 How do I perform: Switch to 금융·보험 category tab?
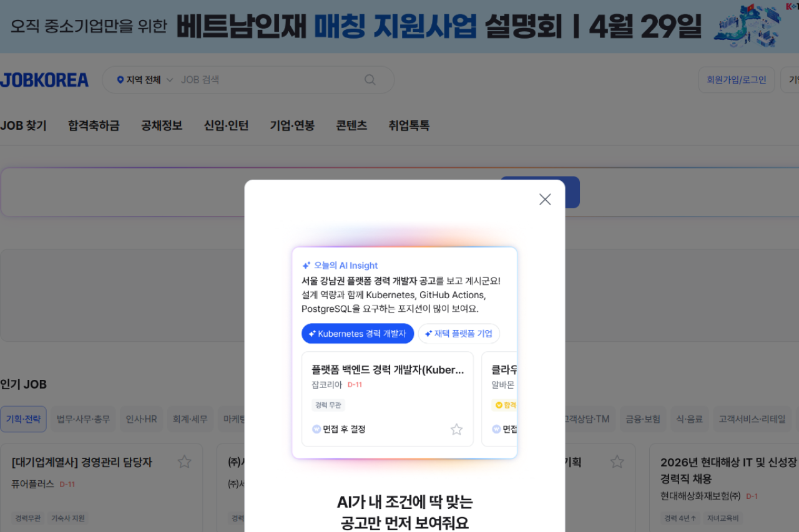pos(643,419)
